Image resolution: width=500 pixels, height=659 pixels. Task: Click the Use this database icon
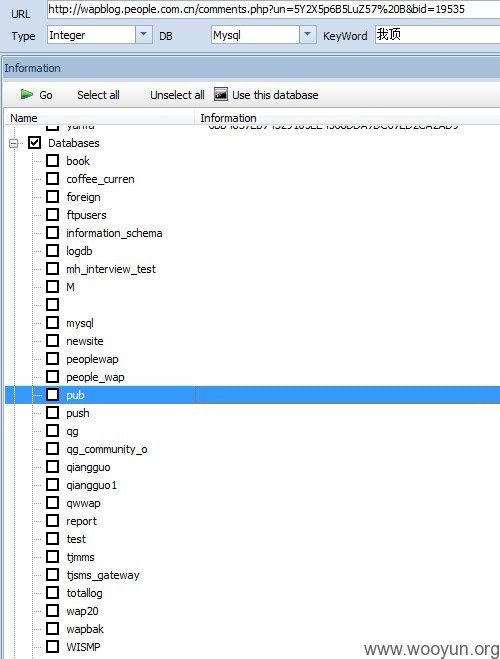pos(221,94)
